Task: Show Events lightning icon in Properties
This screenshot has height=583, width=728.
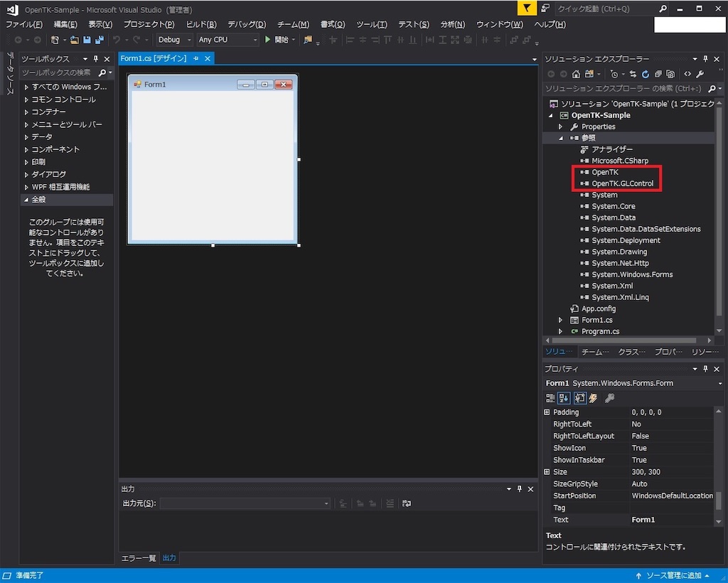Action: (x=593, y=398)
